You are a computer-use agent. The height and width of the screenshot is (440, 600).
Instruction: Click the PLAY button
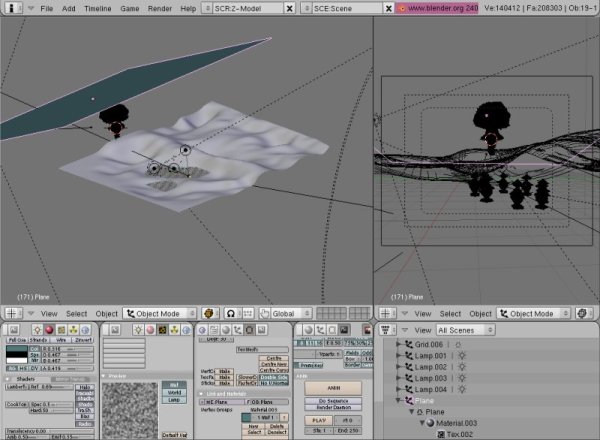tap(319, 420)
